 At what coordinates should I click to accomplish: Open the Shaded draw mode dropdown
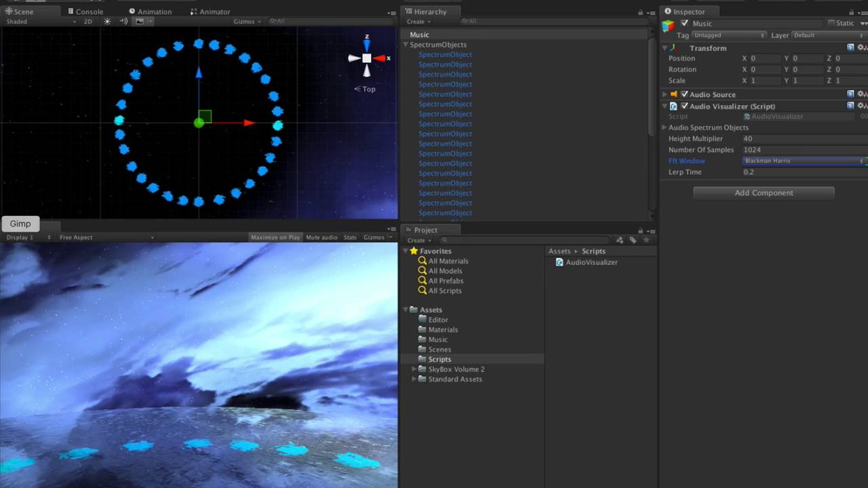click(41, 22)
